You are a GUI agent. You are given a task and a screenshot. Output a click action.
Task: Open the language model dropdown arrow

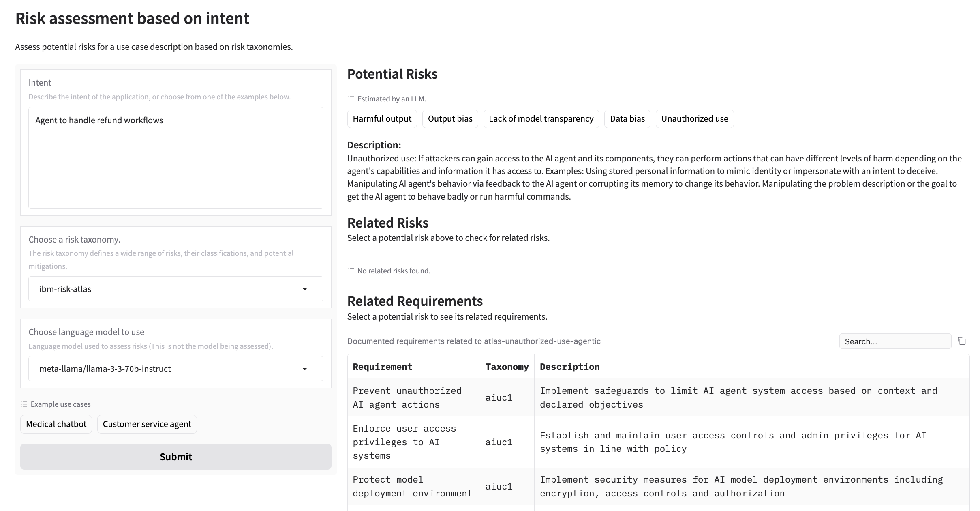click(x=304, y=369)
